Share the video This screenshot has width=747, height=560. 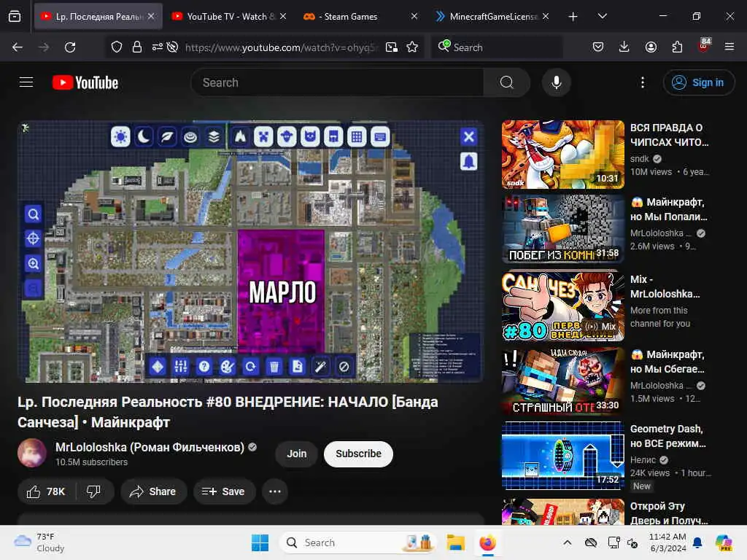point(153,491)
